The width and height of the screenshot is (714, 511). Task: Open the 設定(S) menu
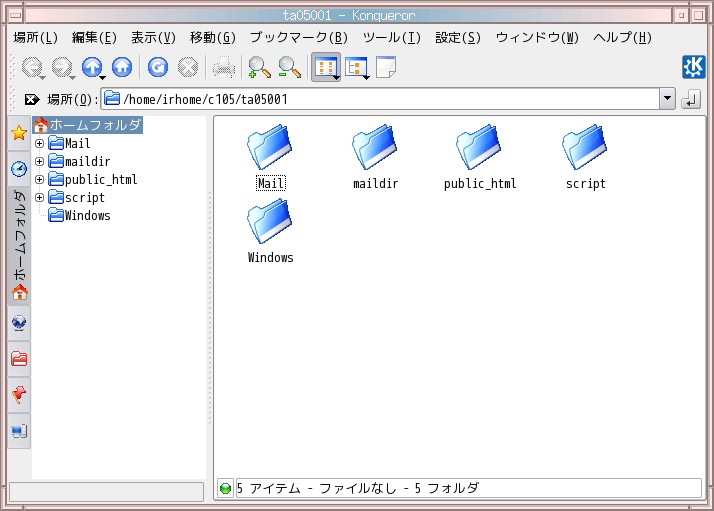pos(458,37)
